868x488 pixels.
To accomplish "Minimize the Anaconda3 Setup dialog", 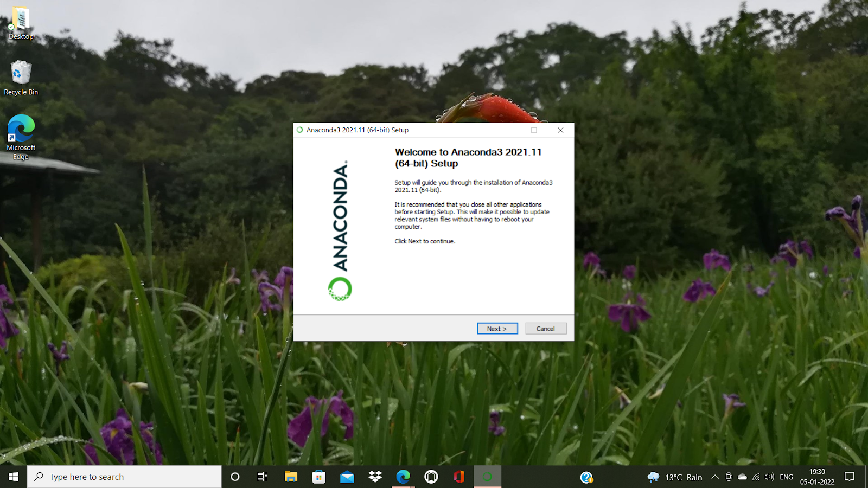I will click(508, 130).
